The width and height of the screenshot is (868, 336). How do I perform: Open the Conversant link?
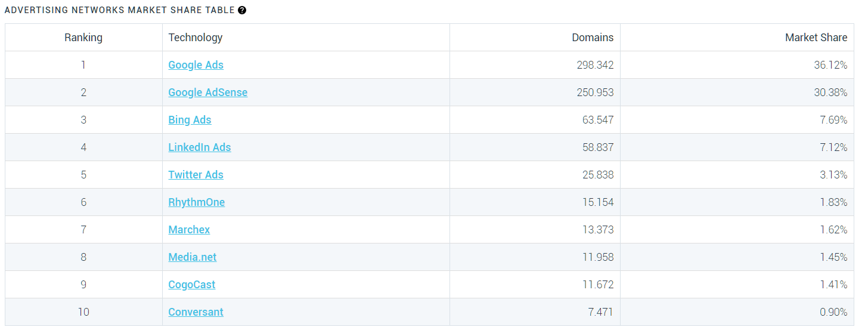[x=196, y=312]
